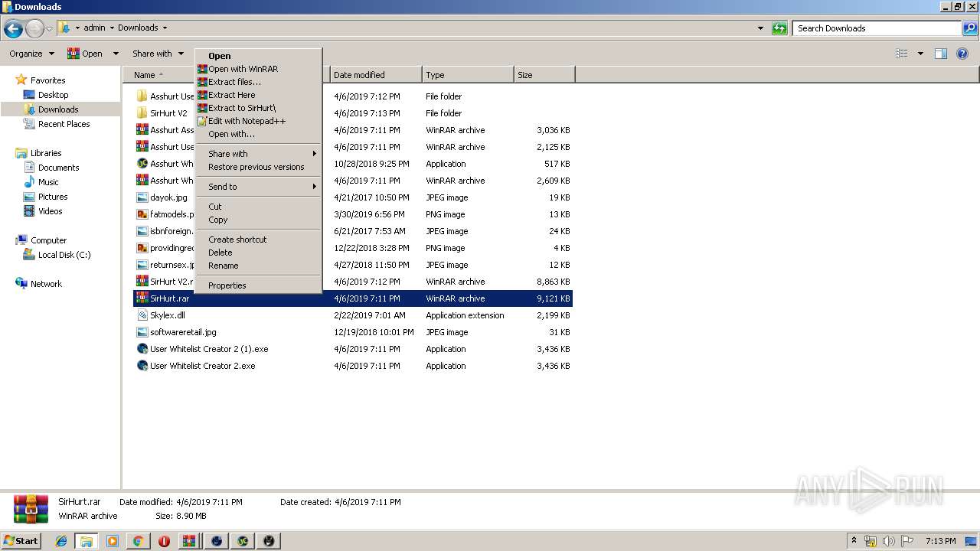The image size is (980, 551).
Task: Expand the Downloads breadcrumb arrow
Action: click(x=164, y=28)
